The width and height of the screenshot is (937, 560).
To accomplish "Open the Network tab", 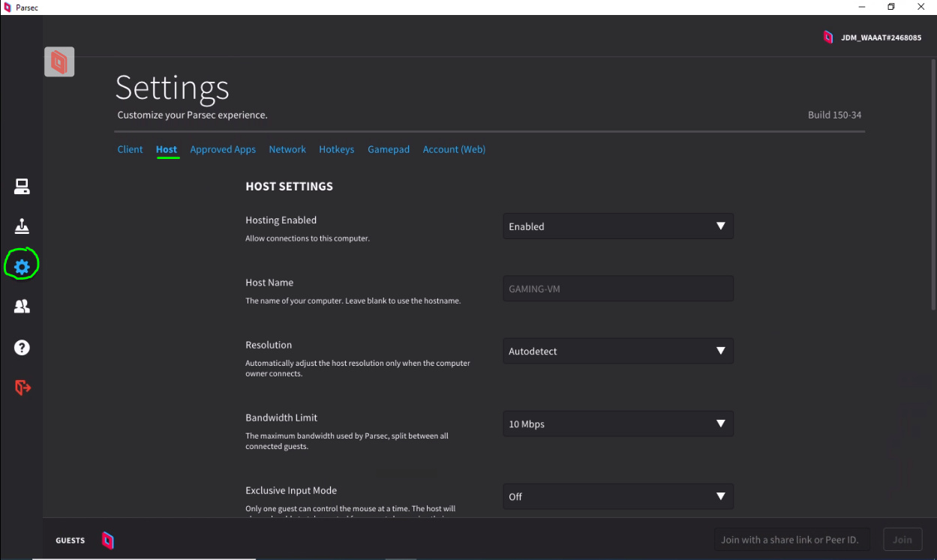I will point(287,149).
